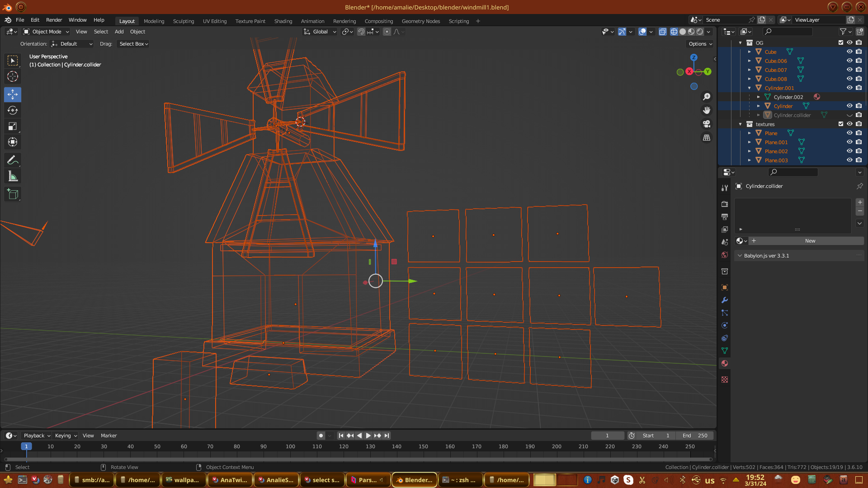
Task: Select the Scale tool in the toolbar
Action: 13,127
